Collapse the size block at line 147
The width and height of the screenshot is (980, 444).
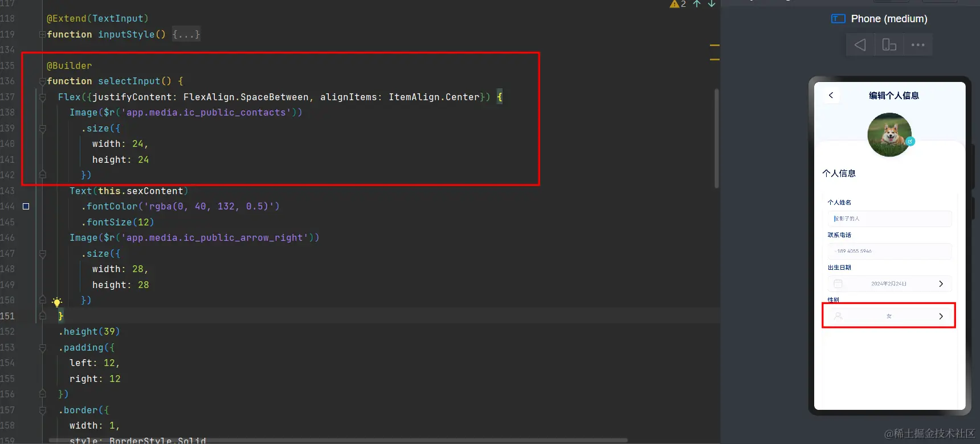(42, 254)
